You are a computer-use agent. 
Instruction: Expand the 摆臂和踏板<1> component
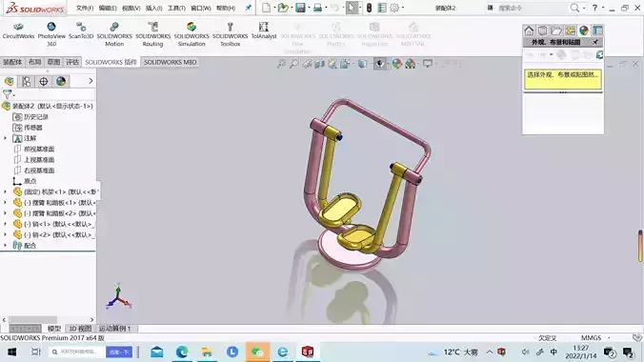5,202
